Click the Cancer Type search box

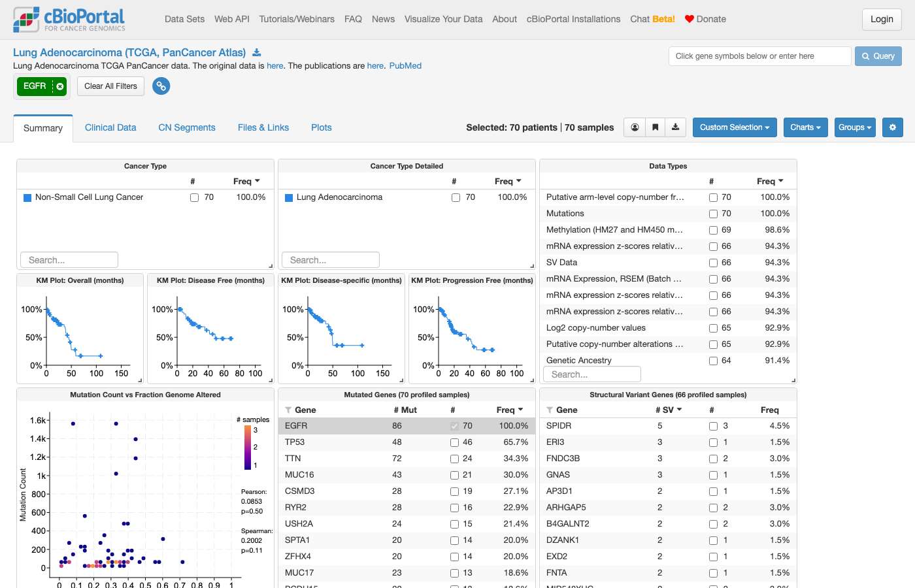pyautogui.click(x=69, y=260)
